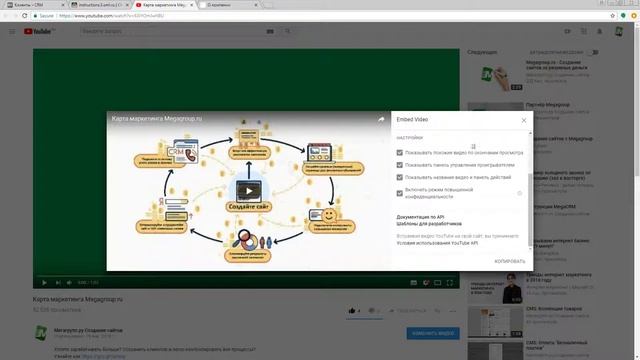Toggle the enhanced privacy mode checkbox
Screen dimensions: 640x360
(400, 193)
